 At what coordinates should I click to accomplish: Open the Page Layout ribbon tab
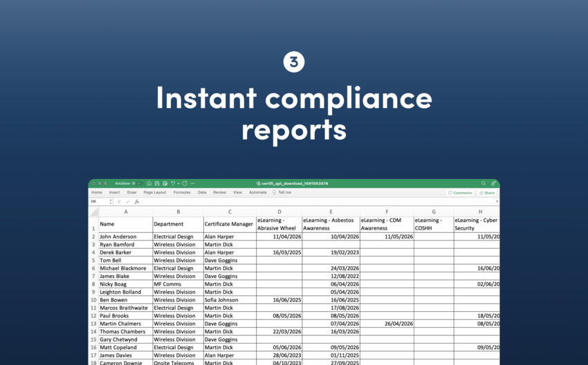[155, 193]
